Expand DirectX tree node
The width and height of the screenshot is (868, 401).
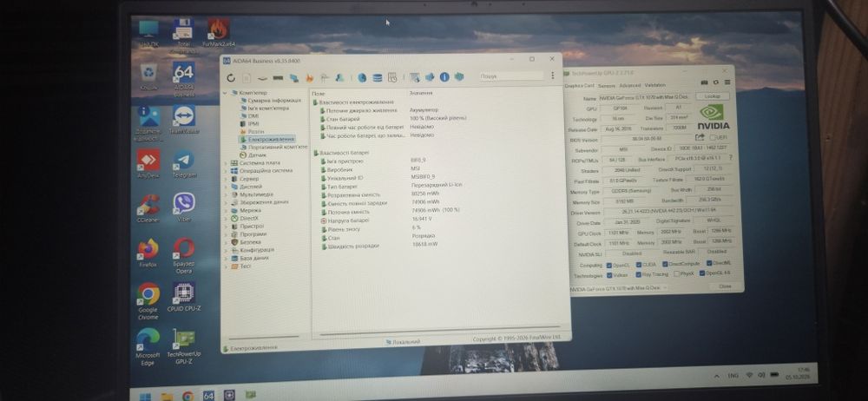click(226, 218)
